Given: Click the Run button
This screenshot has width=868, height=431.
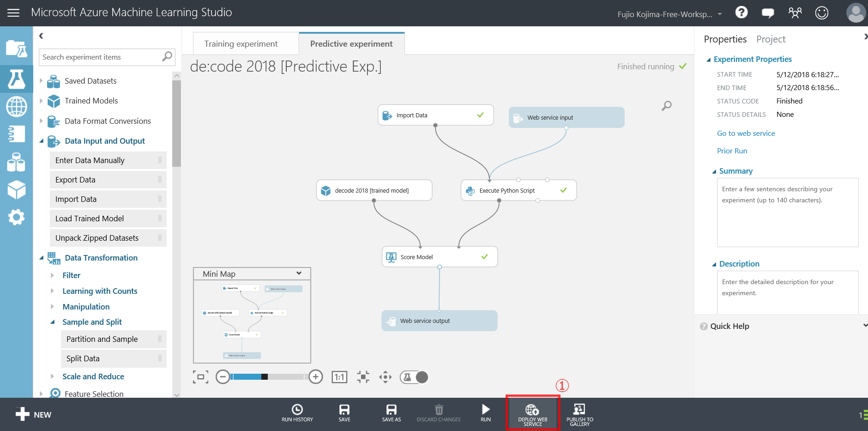Looking at the screenshot, I should click(x=486, y=413).
